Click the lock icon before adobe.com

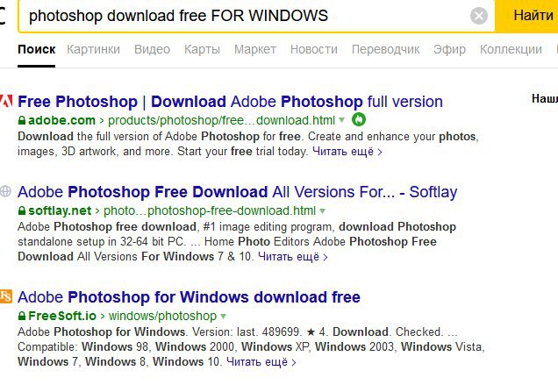pyautogui.click(x=22, y=120)
